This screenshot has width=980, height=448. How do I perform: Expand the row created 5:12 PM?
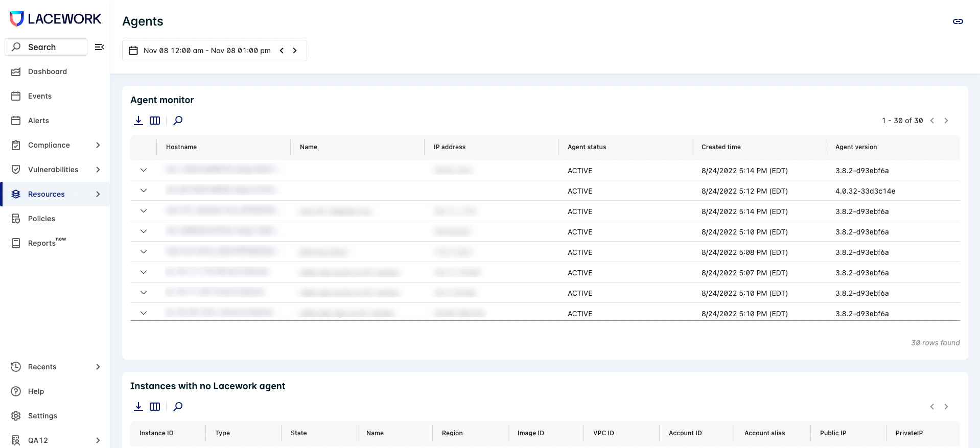pyautogui.click(x=144, y=191)
